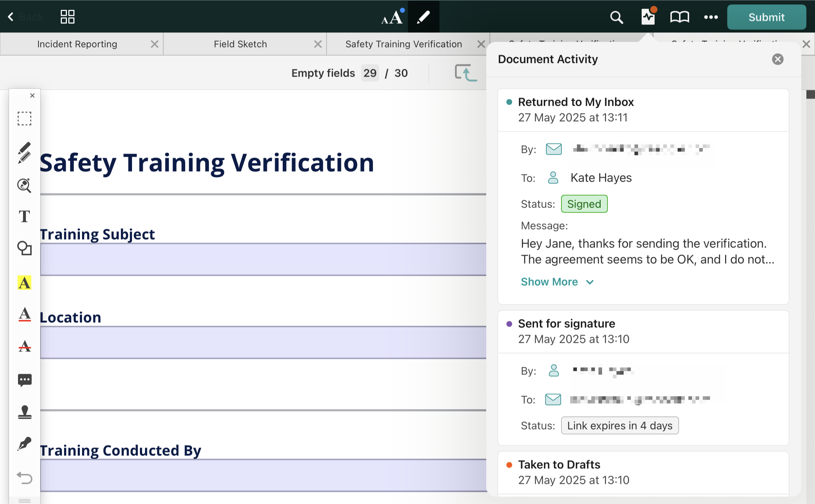The height and width of the screenshot is (504, 815).
Task: Select the marquee selection tool
Action: [24, 118]
